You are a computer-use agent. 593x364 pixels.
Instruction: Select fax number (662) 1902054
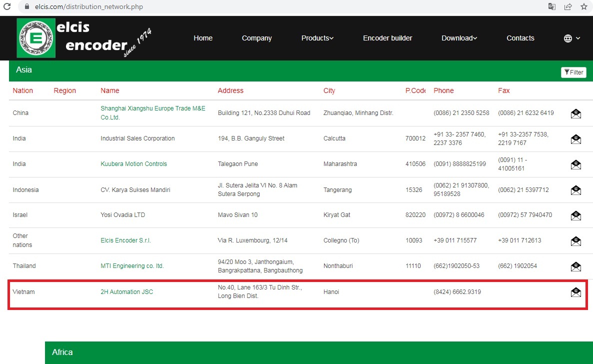point(517,265)
